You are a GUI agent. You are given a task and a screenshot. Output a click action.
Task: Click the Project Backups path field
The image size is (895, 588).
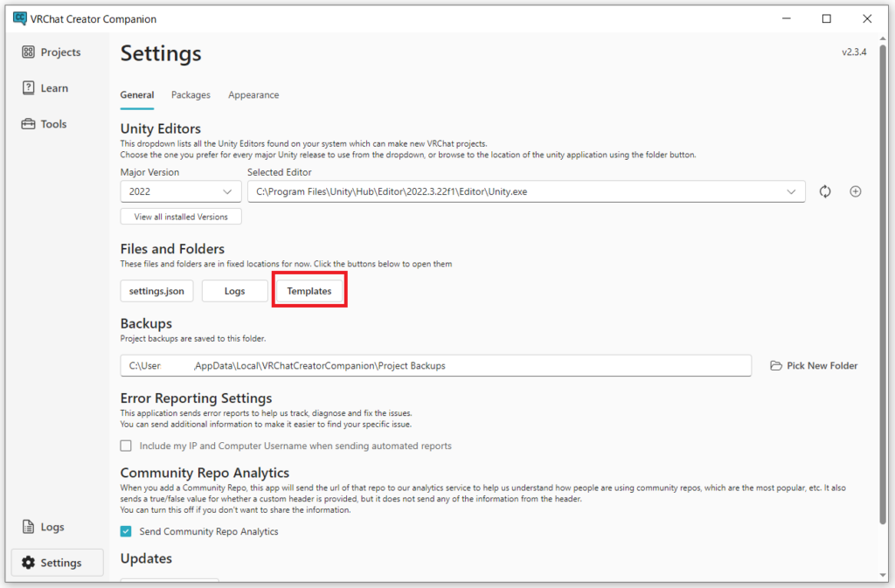pyautogui.click(x=435, y=365)
